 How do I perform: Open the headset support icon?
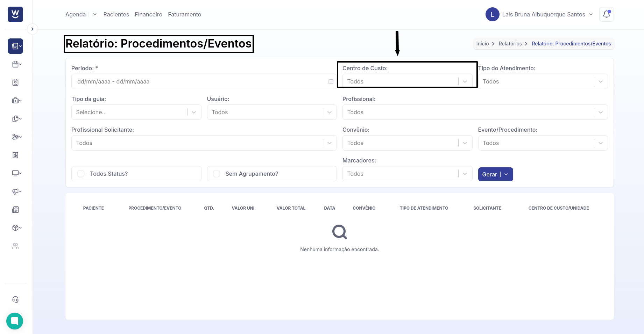[15, 299]
